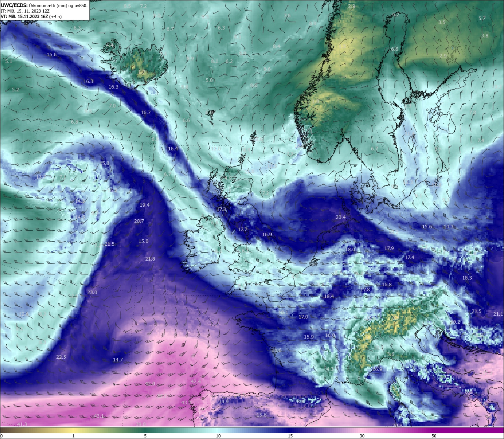Click the map value '17.7'
The image size is (504, 439).
[x=243, y=230]
